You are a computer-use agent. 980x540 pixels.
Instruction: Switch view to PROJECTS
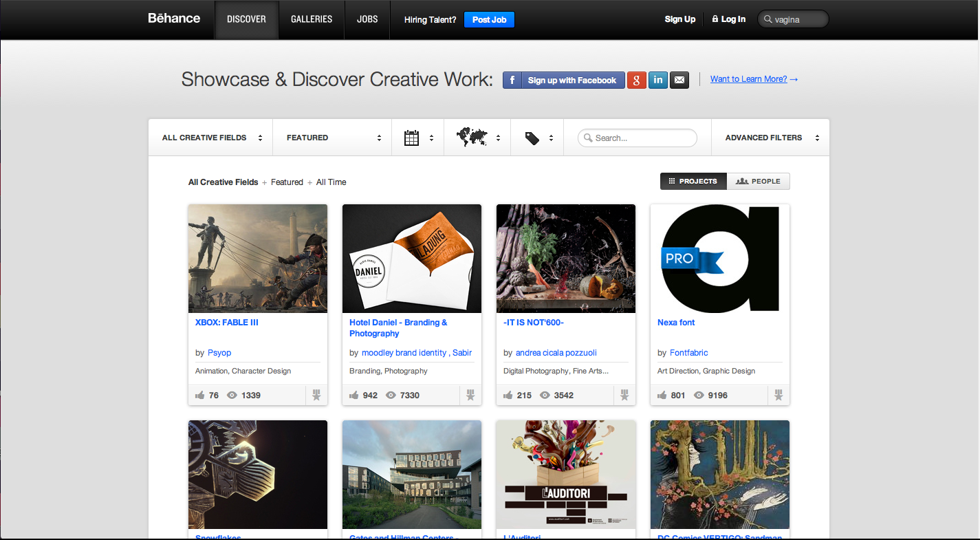point(693,181)
